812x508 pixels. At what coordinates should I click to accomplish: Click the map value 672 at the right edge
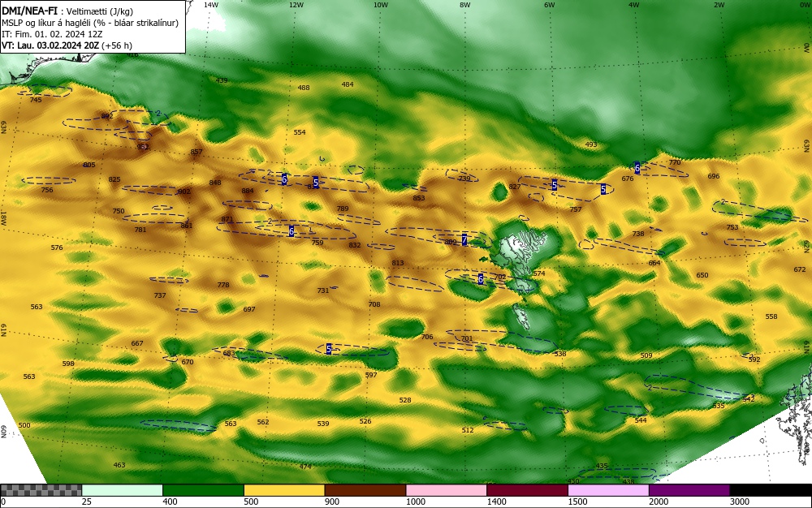pos(800,269)
